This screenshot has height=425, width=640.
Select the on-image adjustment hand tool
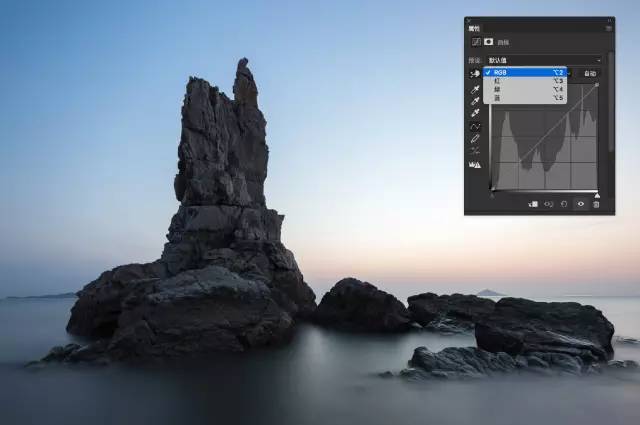tap(474, 74)
